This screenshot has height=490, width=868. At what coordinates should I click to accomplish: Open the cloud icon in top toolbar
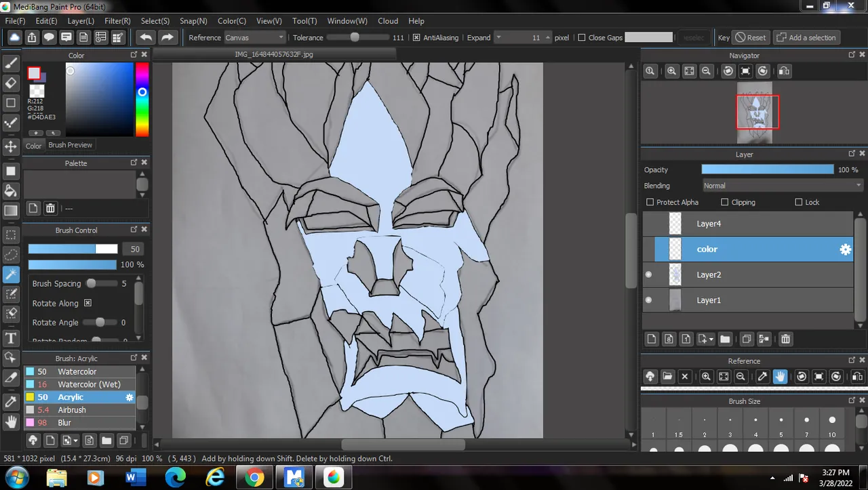coord(14,38)
